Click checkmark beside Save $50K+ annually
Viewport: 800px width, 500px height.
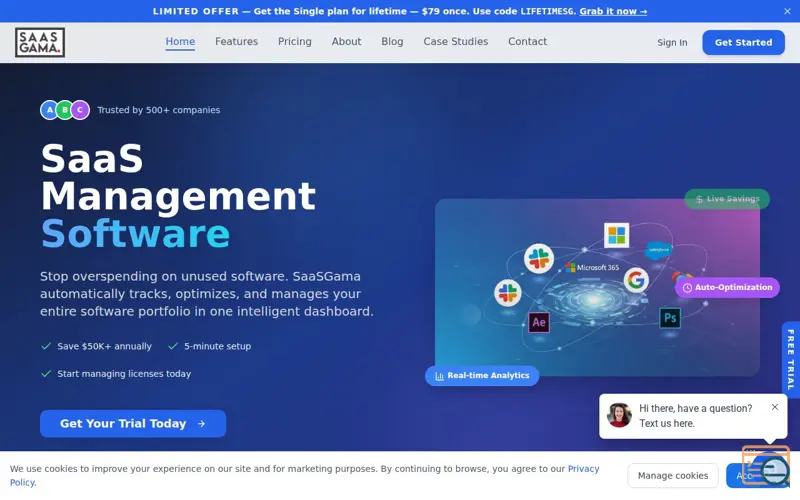click(46, 346)
